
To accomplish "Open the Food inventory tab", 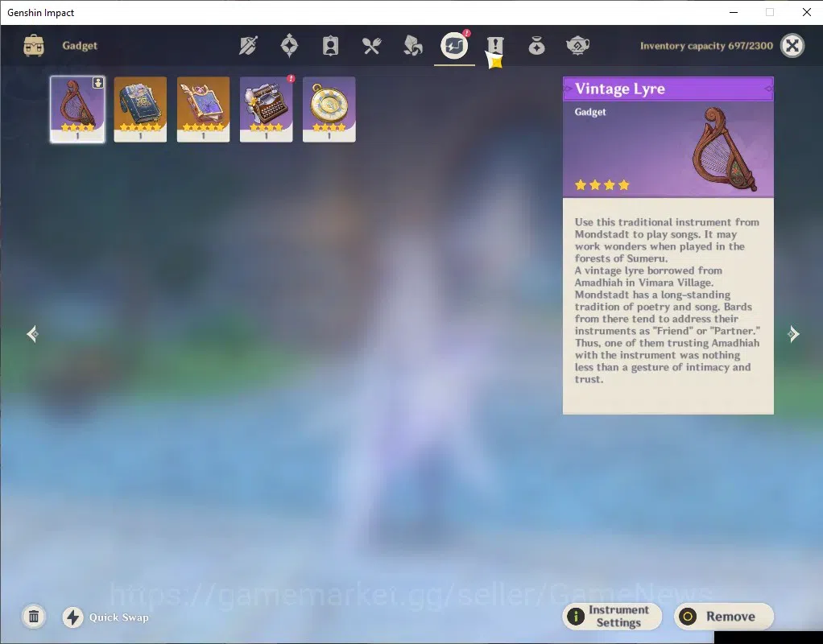I will [371, 46].
